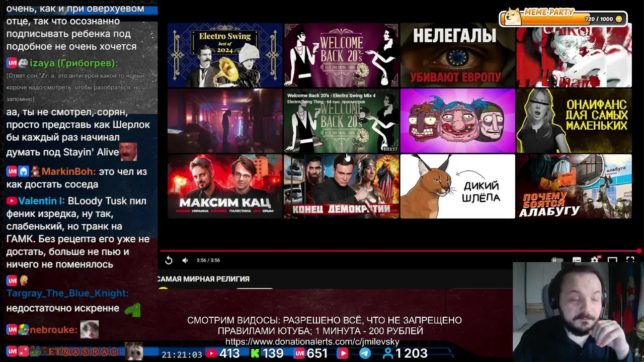This screenshot has width=644, height=362.
Task: Open the ДИКИЙ ШЛЁПА caracal video
Action: pos(457,186)
